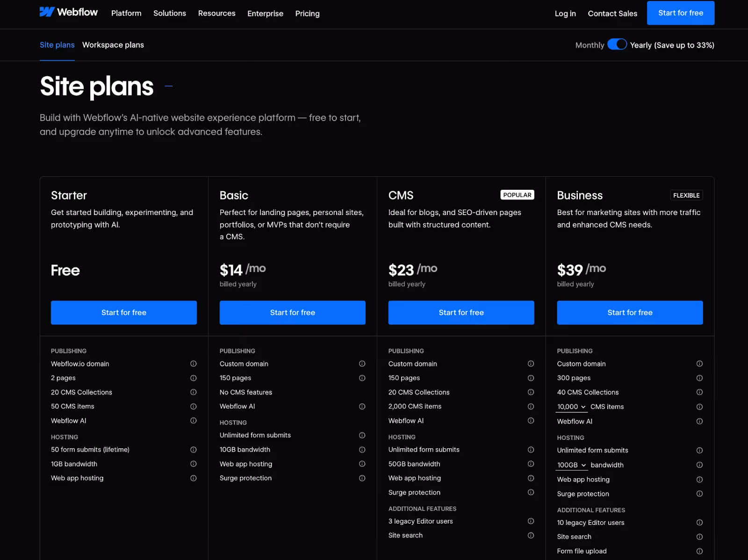This screenshot has height=560, width=748.
Task: Click Start for free in the header
Action: (681, 13)
